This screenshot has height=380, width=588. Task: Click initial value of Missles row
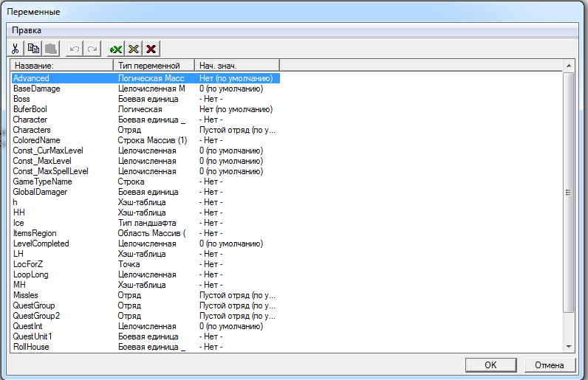237,295
